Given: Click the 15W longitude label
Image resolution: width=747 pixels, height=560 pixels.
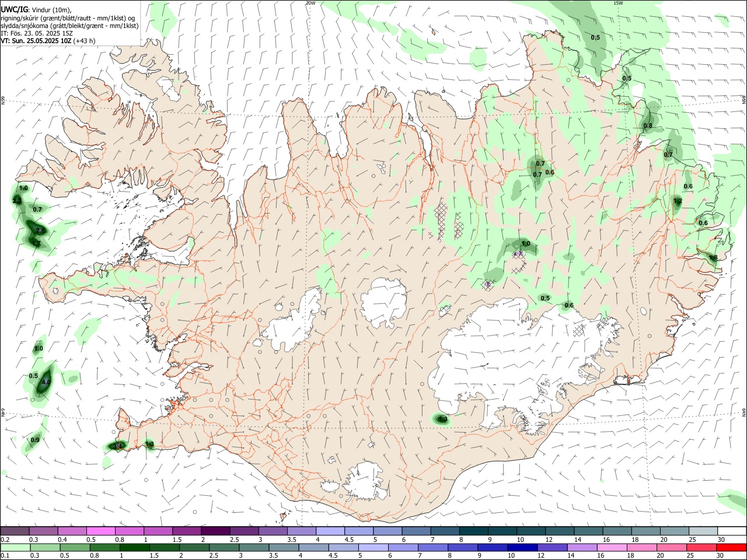Looking at the screenshot, I should [x=618, y=3].
